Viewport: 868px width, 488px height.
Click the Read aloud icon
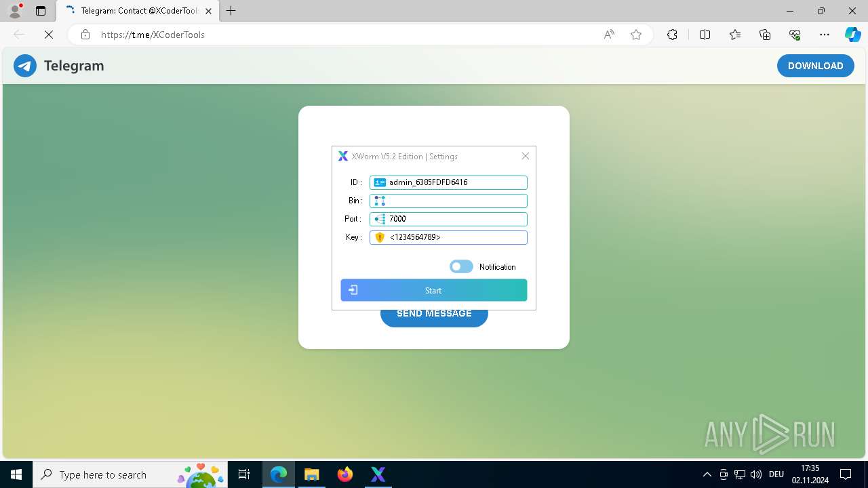609,35
